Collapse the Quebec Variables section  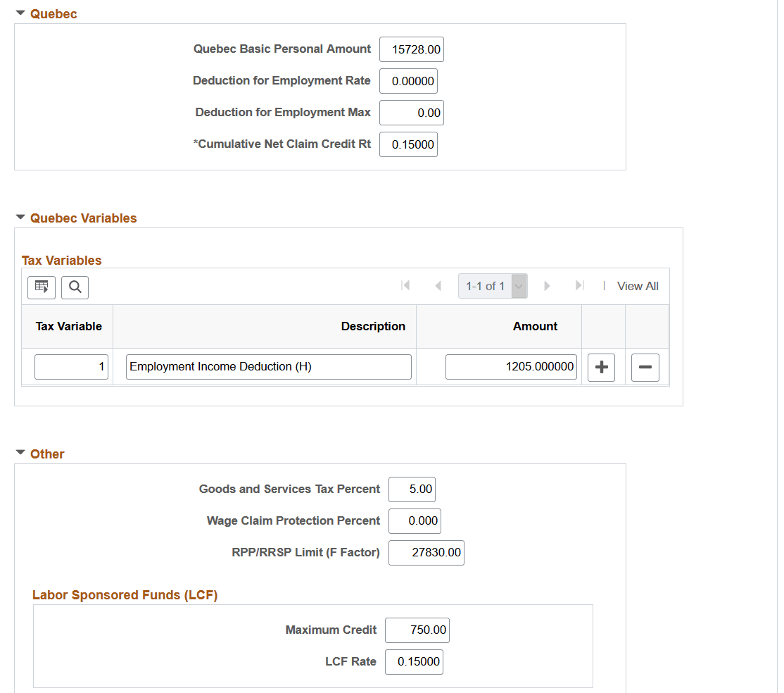point(20,218)
